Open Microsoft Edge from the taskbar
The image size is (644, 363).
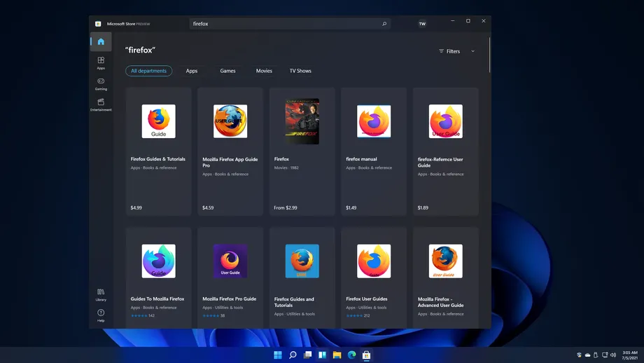click(x=351, y=355)
